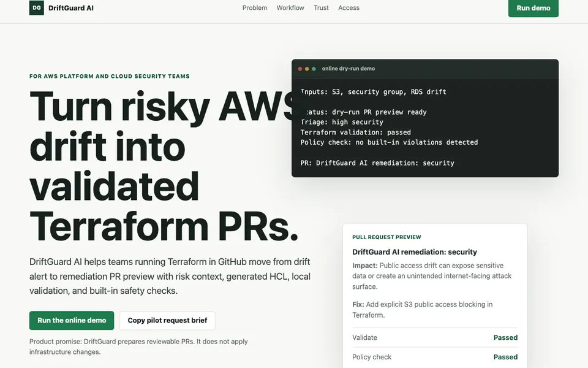The width and height of the screenshot is (588, 368).
Task: Click the 'Policy check' row label in card
Action: [372, 357]
